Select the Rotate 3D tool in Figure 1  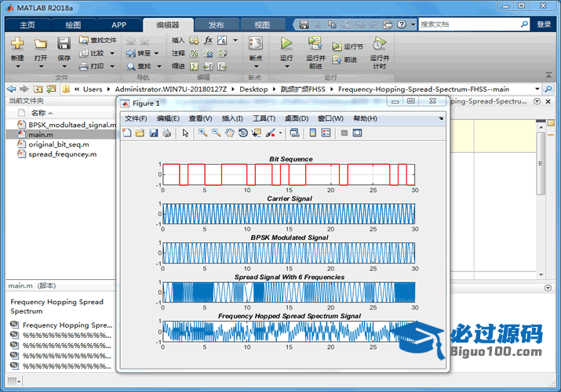[x=243, y=133]
